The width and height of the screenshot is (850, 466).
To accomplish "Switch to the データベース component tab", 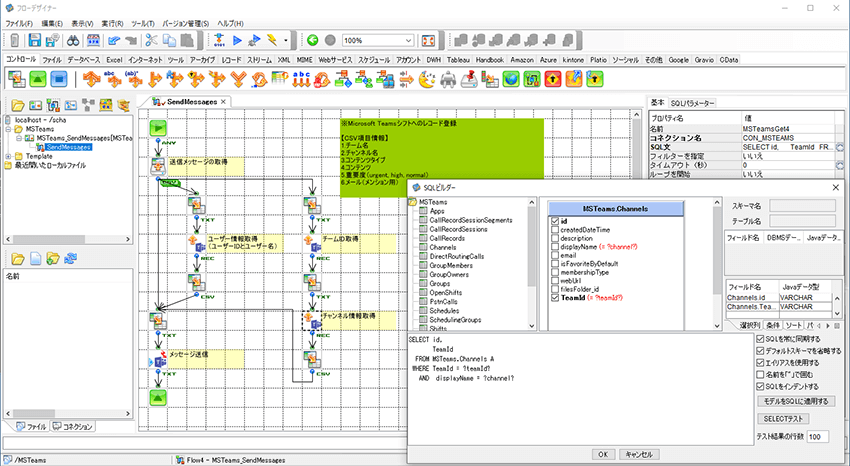I will [x=83, y=60].
